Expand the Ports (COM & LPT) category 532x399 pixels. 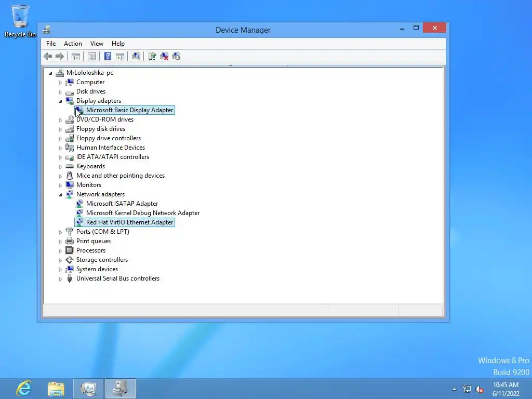coord(60,232)
